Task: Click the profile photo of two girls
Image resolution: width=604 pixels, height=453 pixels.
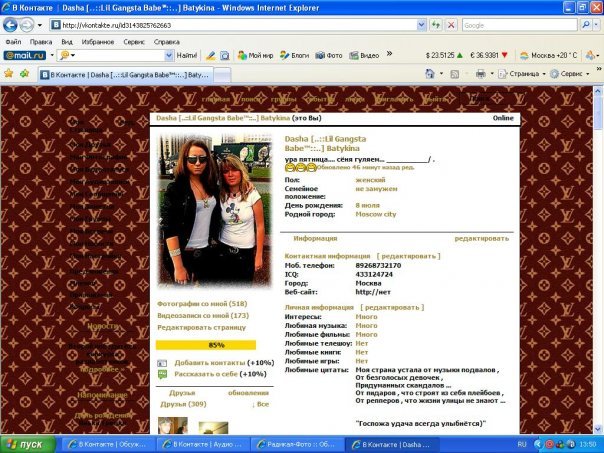Action: pos(215,210)
